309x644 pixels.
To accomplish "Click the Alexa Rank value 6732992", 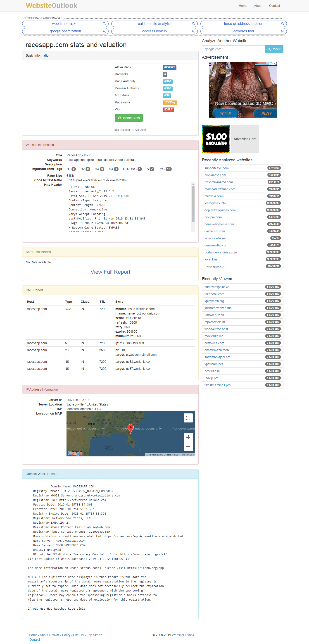I will [x=169, y=67].
